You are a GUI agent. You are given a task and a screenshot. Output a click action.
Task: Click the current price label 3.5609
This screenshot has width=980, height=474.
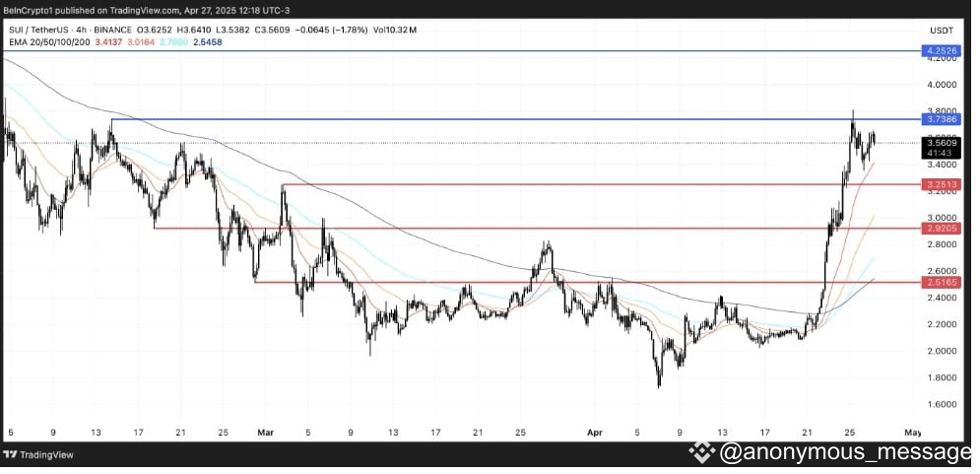pos(943,143)
